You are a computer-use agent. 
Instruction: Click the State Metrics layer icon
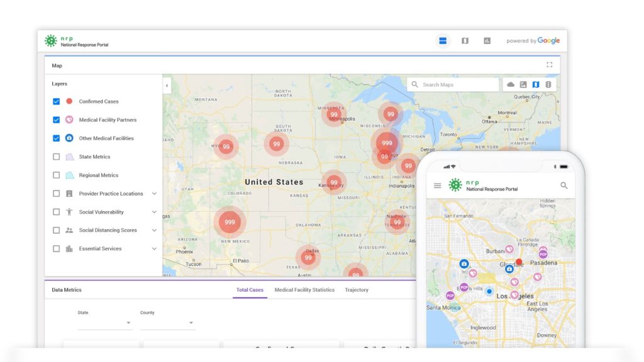click(69, 156)
